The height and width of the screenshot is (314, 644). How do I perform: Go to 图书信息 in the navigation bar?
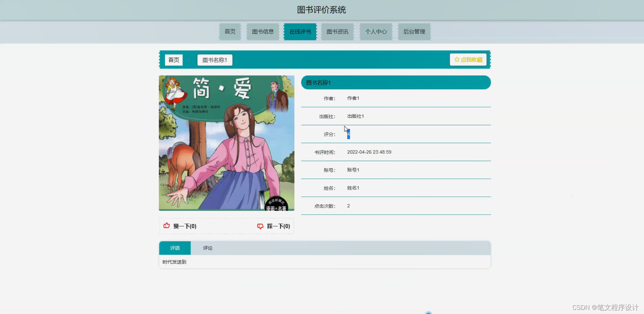coord(263,32)
